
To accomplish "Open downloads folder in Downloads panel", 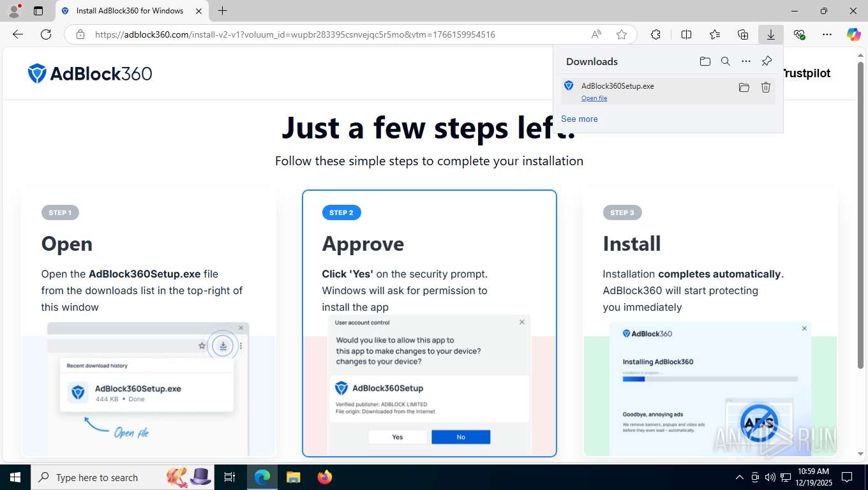I will click(705, 61).
